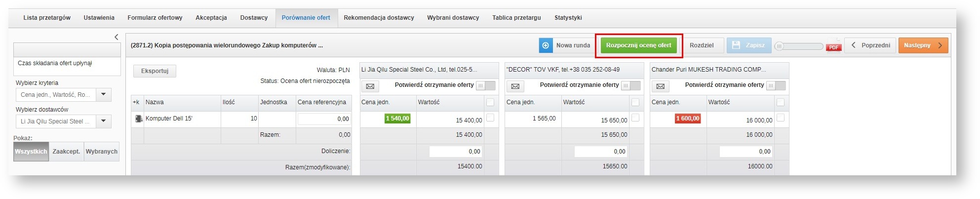Click the Eksportuj button
The height and width of the screenshot is (199, 980).
(x=155, y=71)
